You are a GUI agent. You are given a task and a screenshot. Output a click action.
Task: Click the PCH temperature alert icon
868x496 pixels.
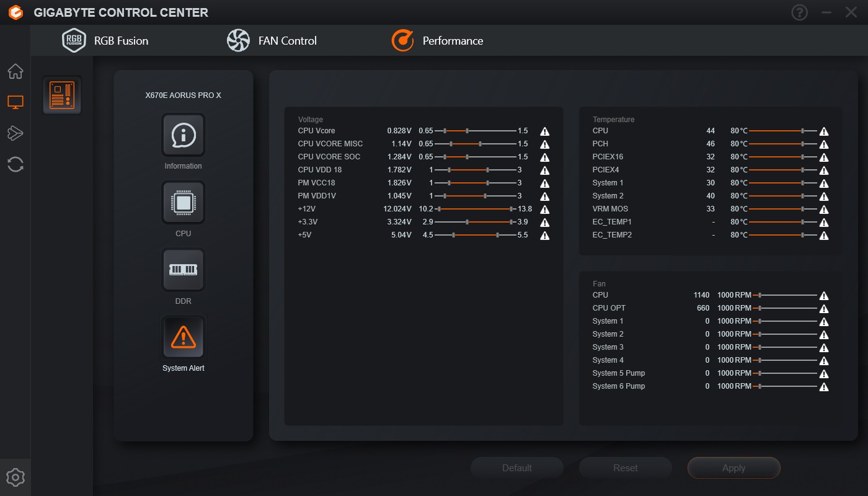click(x=824, y=144)
